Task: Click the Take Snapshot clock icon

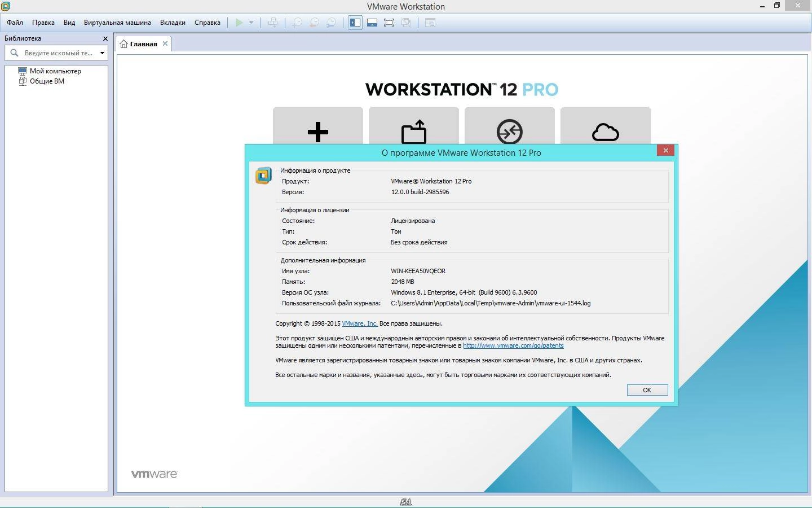Action: pyautogui.click(x=297, y=23)
